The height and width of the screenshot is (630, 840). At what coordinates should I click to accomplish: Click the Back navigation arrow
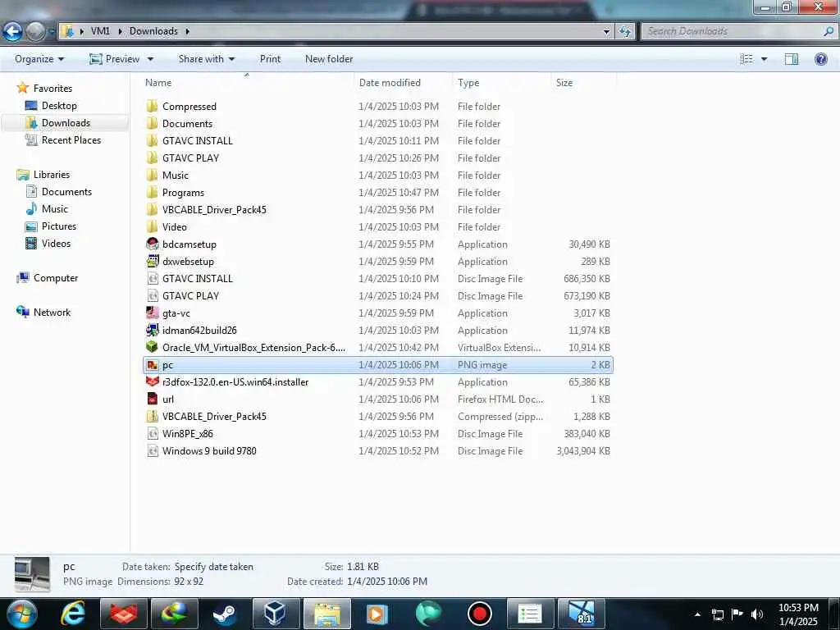11,32
